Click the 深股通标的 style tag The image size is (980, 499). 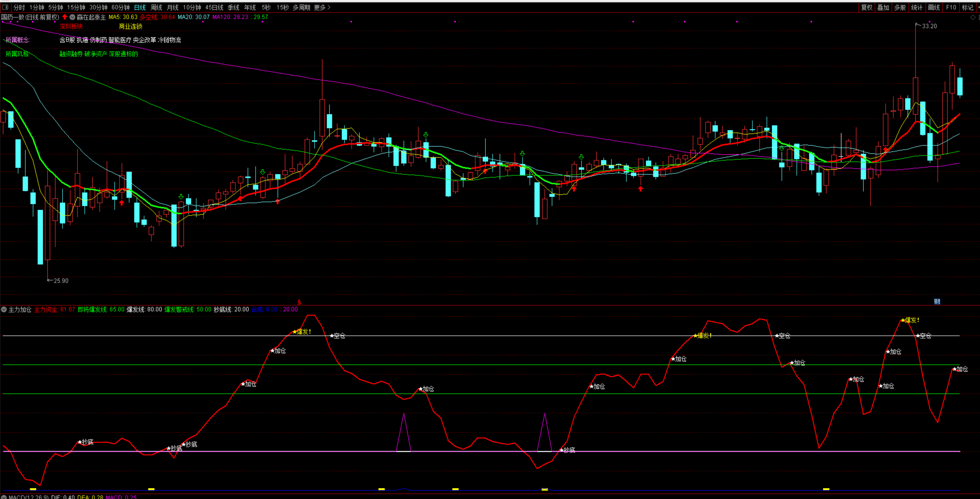click(x=124, y=54)
